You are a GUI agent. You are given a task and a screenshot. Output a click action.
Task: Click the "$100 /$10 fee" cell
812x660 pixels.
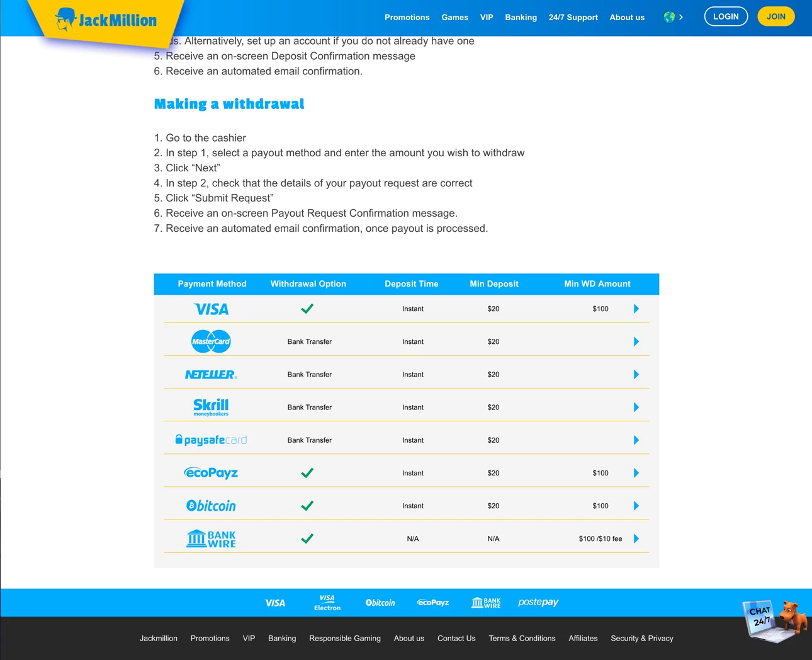(x=601, y=539)
